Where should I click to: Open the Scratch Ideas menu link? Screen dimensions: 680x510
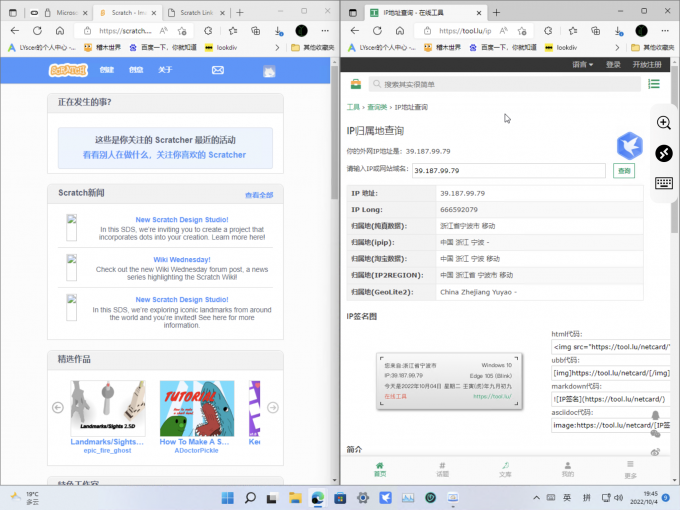(136, 70)
